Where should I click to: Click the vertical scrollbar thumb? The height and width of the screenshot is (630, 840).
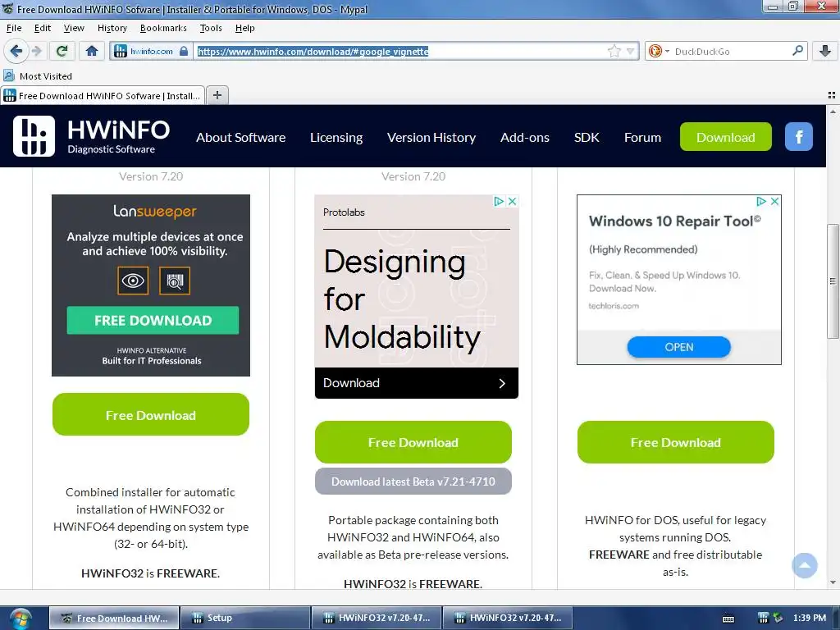pyautogui.click(x=833, y=281)
